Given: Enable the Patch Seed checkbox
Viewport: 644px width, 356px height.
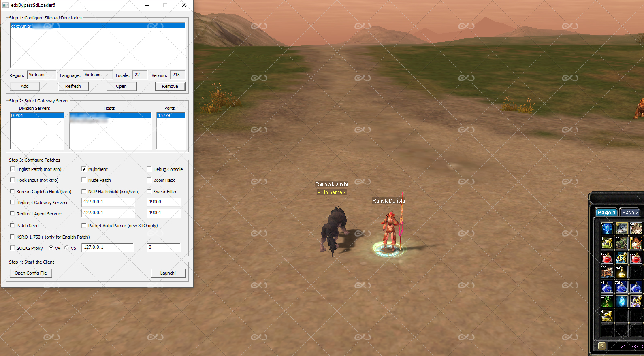Looking at the screenshot, I should tap(12, 225).
